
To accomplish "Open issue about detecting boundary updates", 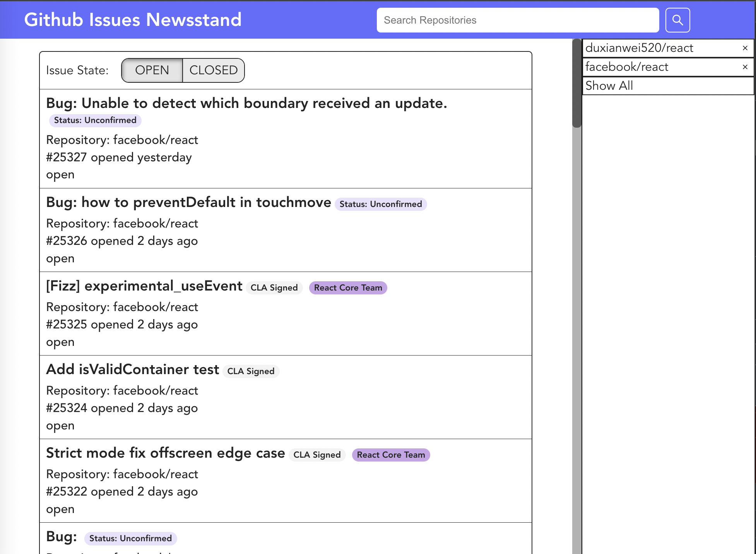I will click(246, 103).
